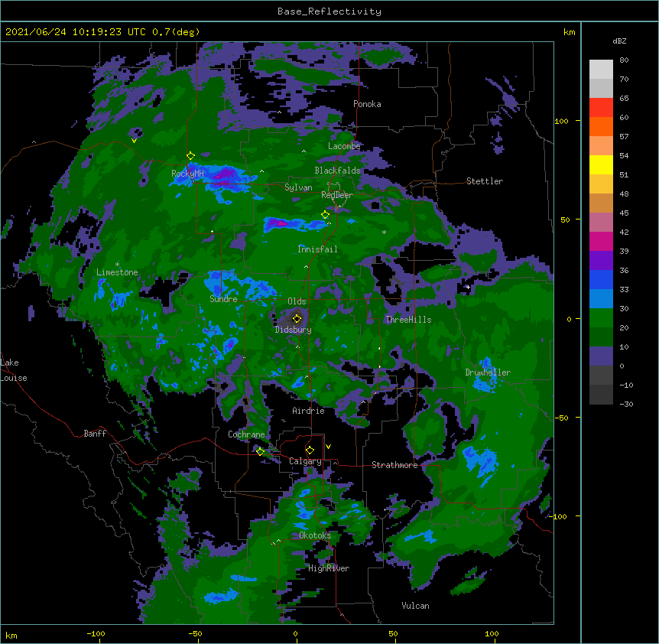659x644 pixels.
Task: Click the Lacombe city label
Action: pos(344,146)
